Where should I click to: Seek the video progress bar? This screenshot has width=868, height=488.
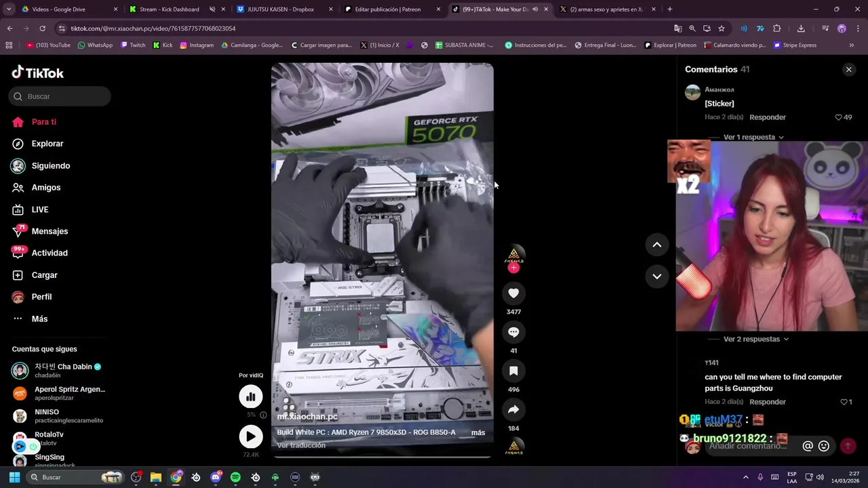pyautogui.click(x=382, y=457)
